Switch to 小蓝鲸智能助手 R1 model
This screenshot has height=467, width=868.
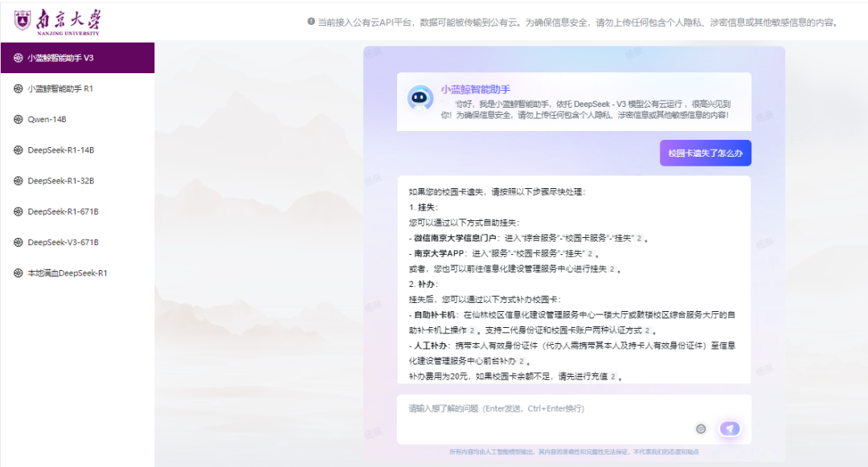[60, 88]
